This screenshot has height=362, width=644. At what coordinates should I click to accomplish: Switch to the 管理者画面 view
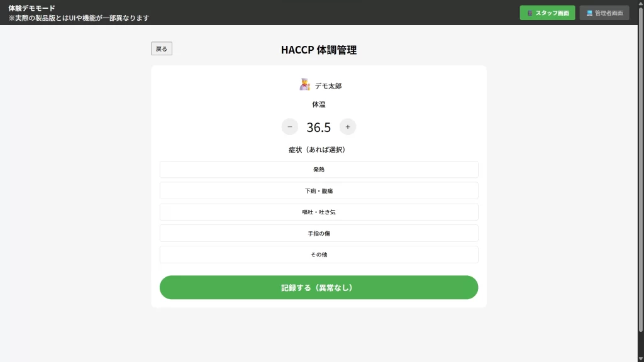(604, 13)
